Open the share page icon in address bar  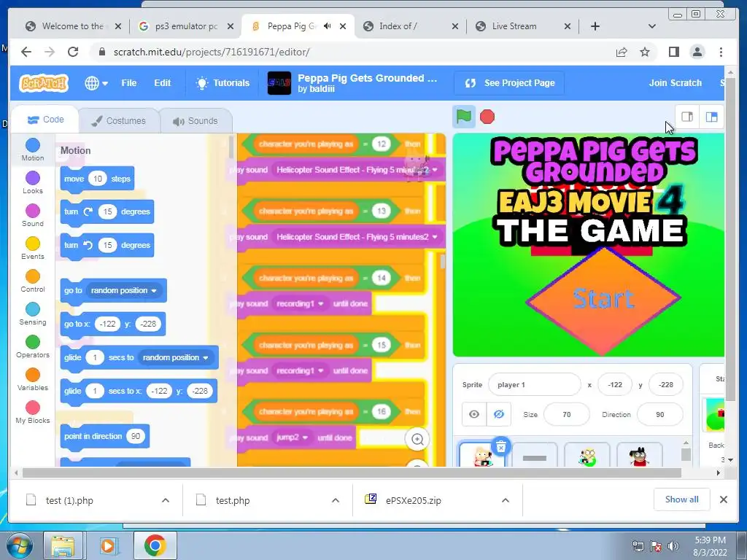(x=622, y=52)
